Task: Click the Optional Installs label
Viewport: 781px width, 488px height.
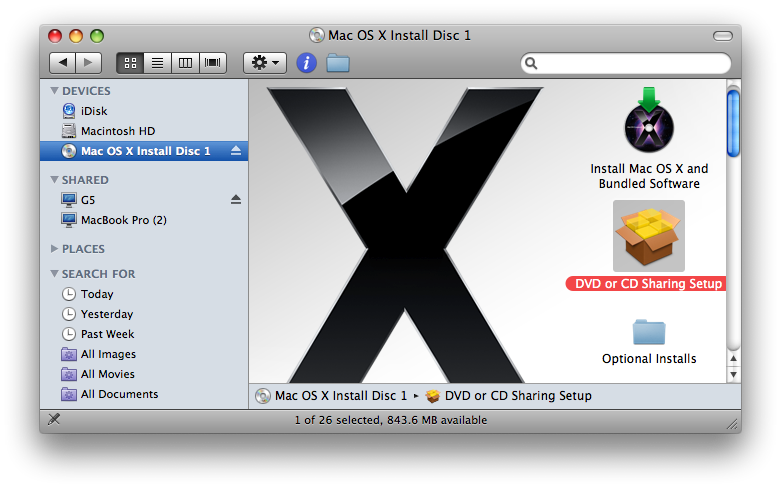Action: 649,359
